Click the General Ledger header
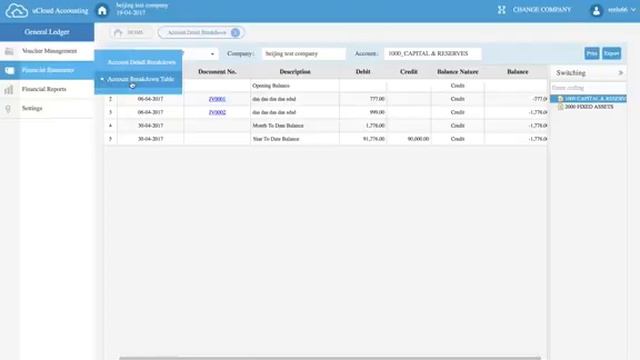640x360 pixels. coord(47,32)
